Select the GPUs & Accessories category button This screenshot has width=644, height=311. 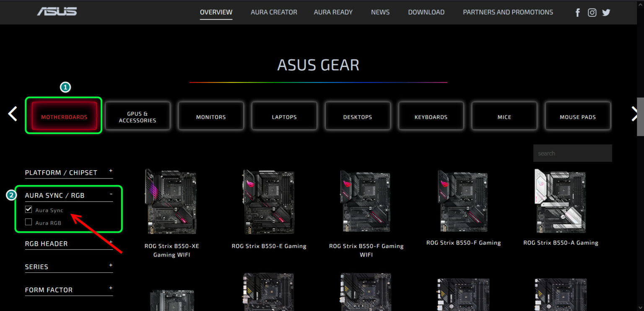(x=138, y=117)
